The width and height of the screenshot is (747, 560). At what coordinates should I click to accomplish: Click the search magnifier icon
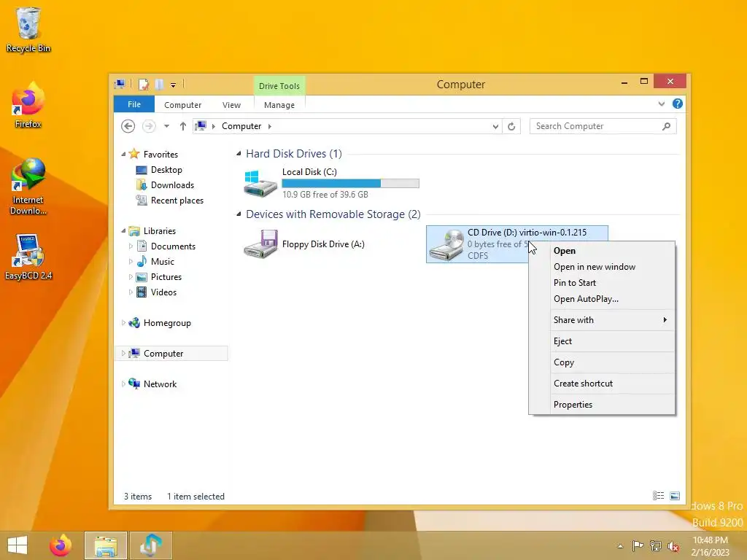point(666,126)
